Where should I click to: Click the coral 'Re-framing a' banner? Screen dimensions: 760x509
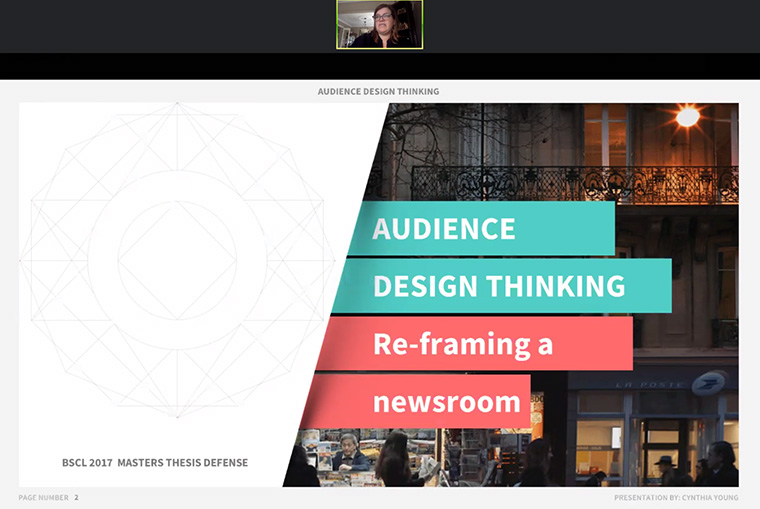coord(474,344)
